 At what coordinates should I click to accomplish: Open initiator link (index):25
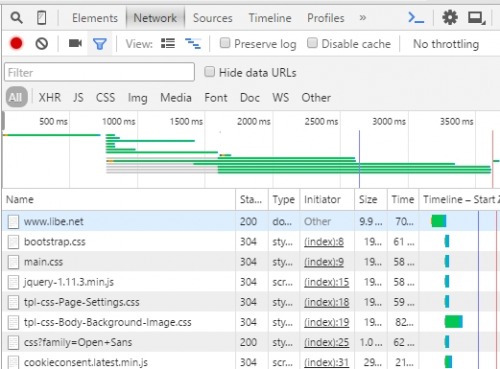(326, 342)
